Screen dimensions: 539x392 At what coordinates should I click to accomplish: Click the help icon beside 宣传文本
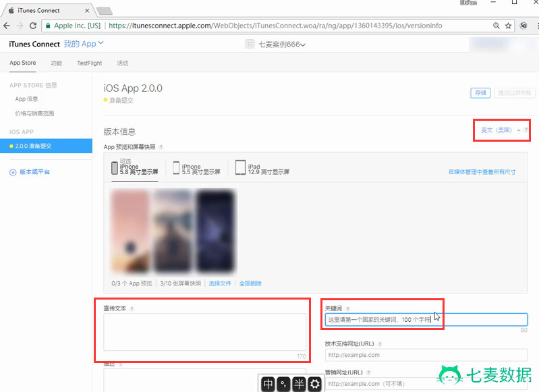tap(132, 309)
